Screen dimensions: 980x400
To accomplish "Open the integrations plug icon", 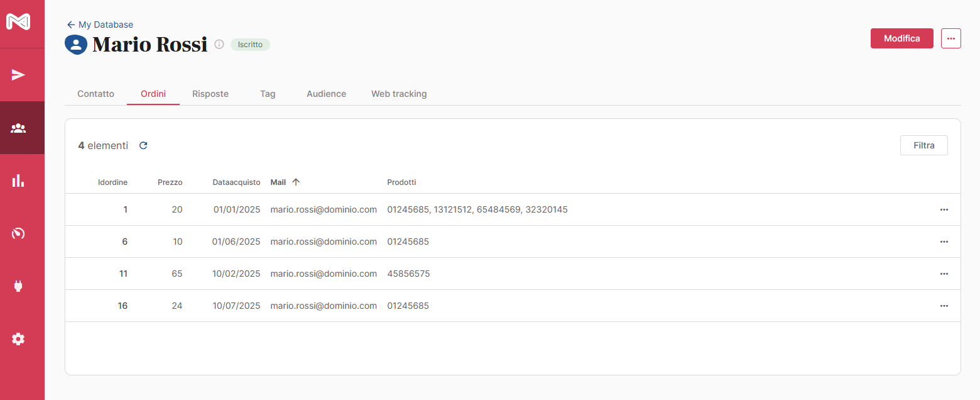I will [x=18, y=286].
